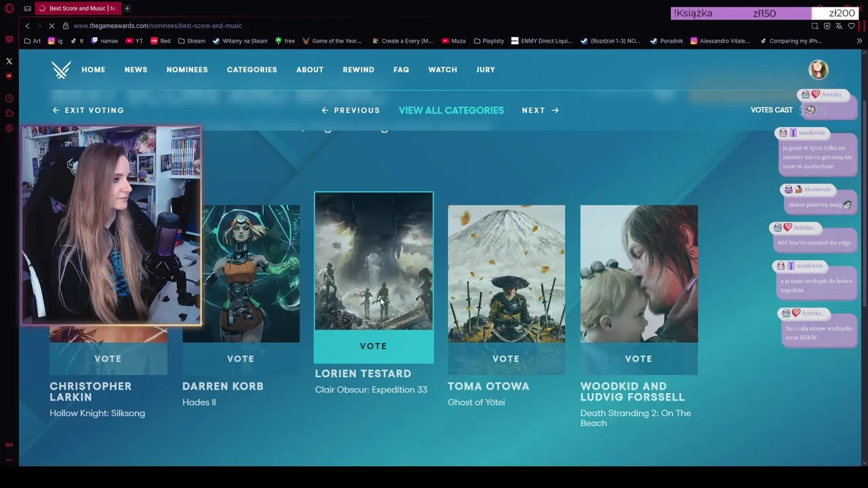Open a new tab with plus button
The image size is (868, 488).
pos(127,8)
